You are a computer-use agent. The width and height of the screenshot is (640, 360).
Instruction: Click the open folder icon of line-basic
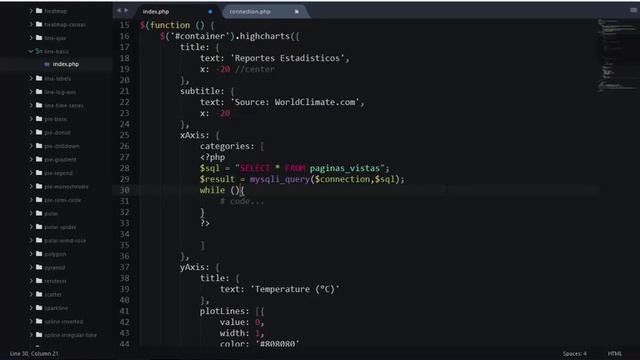(x=39, y=51)
